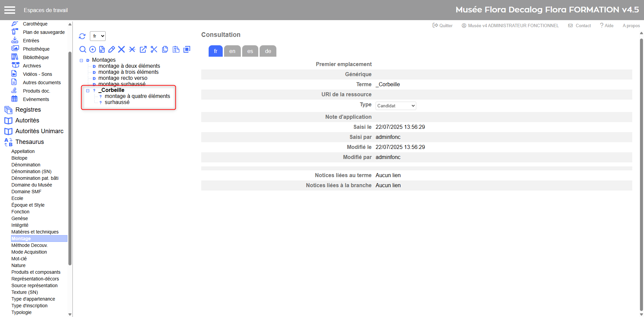Image resolution: width=644 pixels, height=317 pixels.
Task: Open the hamburger menu icon
Action: pyautogui.click(x=10, y=10)
